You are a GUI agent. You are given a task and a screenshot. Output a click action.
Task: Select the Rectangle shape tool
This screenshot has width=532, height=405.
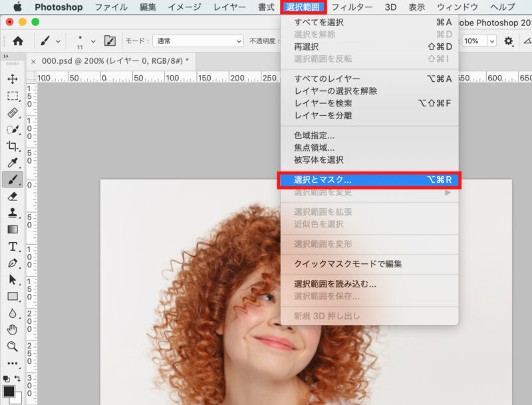pos(13,297)
